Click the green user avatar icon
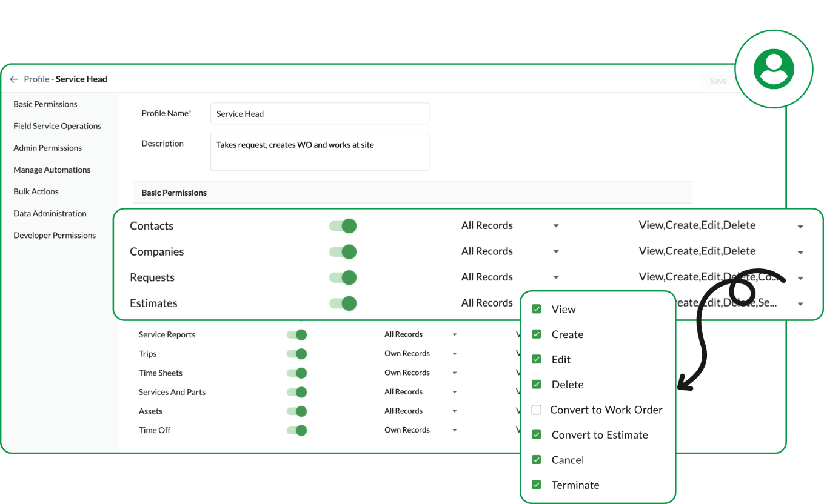824x504 pixels. [774, 70]
